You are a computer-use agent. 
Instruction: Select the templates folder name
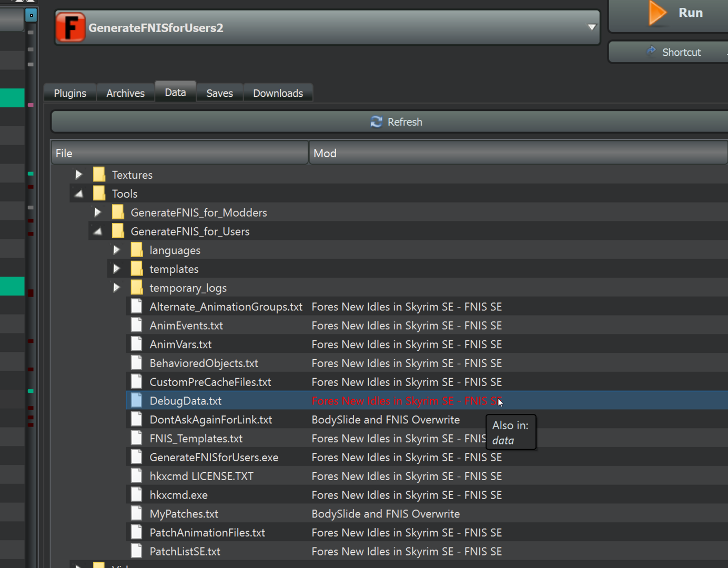174,269
